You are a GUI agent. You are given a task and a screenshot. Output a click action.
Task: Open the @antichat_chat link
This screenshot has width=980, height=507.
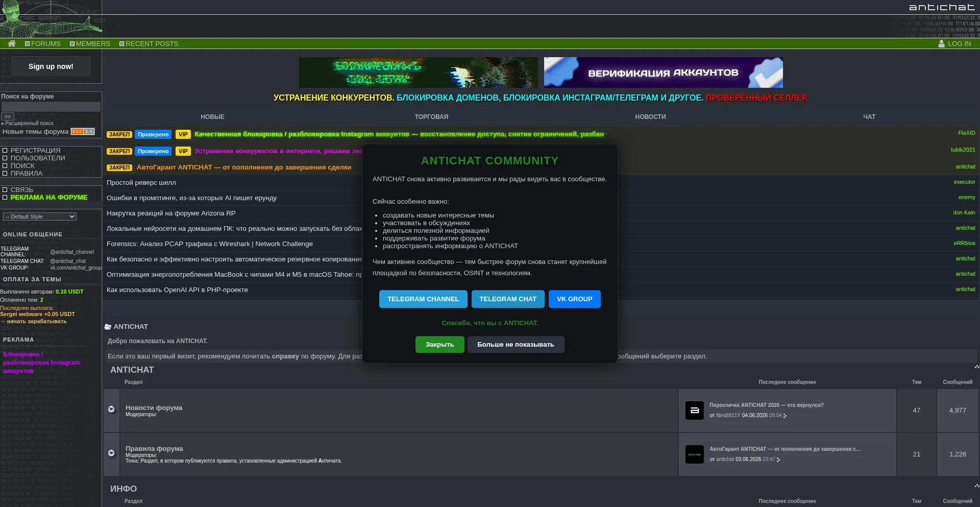pos(68,261)
